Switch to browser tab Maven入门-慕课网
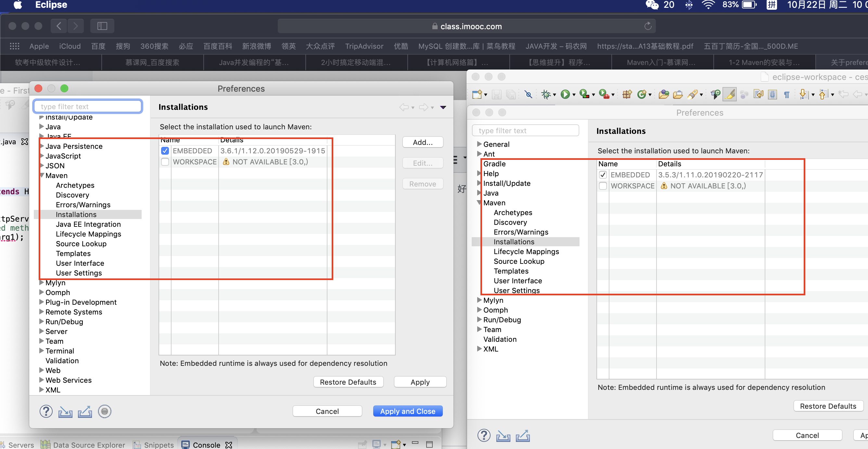The height and width of the screenshot is (449, 868). [x=662, y=62]
